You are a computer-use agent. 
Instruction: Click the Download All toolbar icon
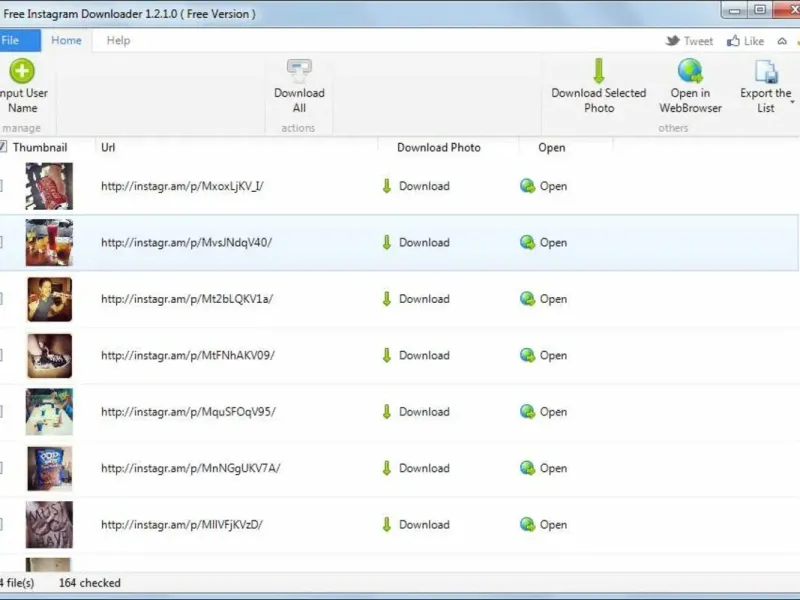[299, 70]
